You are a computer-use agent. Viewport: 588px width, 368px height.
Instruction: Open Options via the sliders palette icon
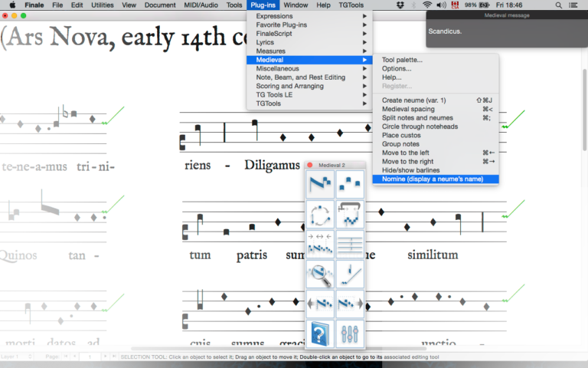tap(349, 334)
